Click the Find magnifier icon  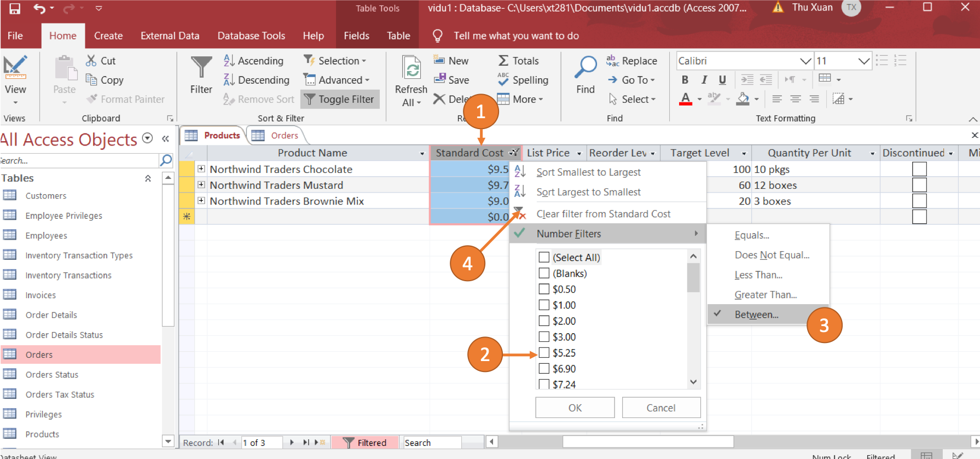585,67
